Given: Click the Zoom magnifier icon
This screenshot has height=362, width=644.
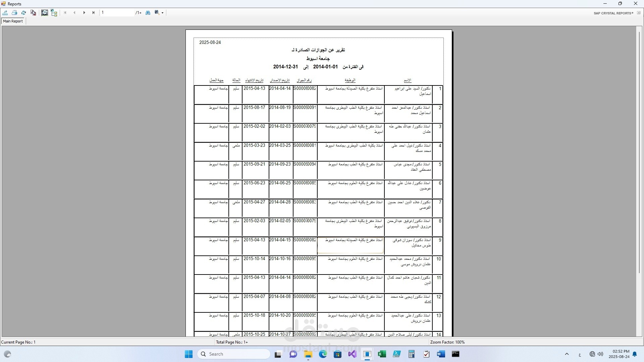Looking at the screenshot, I should pyautogui.click(x=157, y=13).
